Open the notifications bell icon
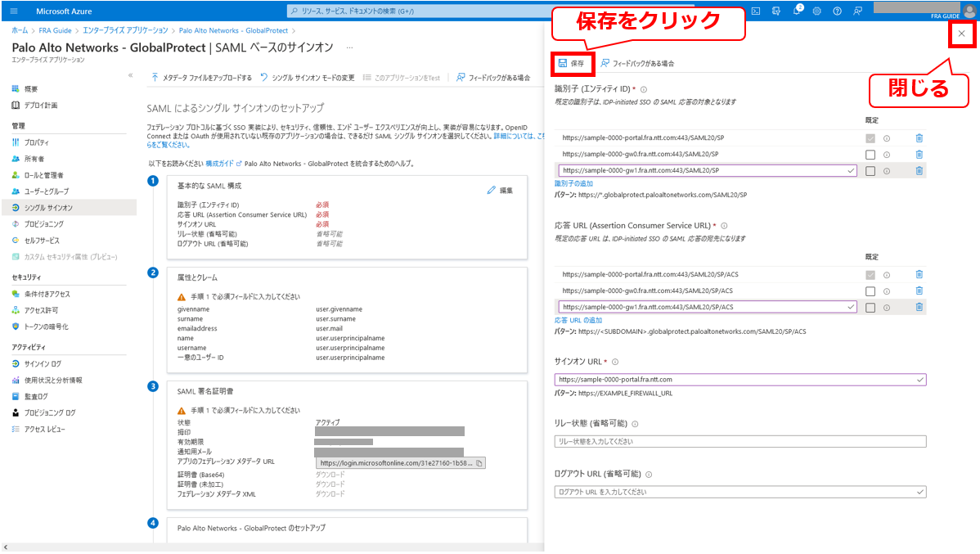Image resolution: width=980 pixels, height=554 pixels. 797,11
